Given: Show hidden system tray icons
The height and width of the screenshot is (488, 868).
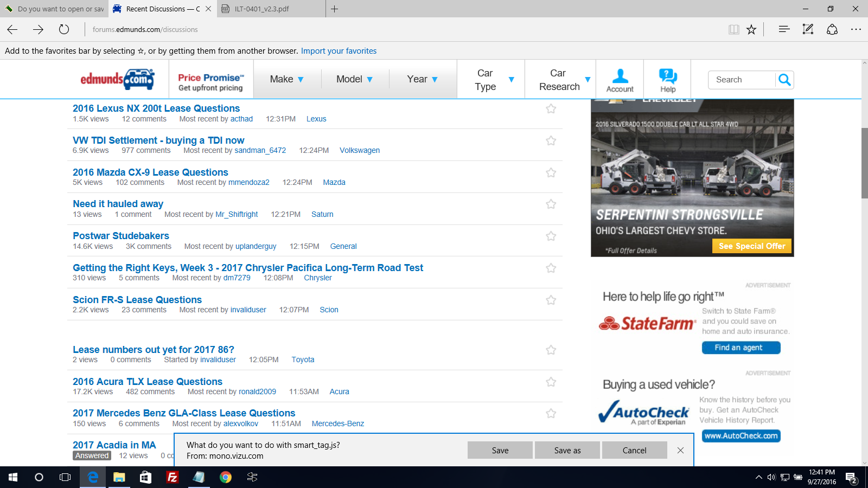Looking at the screenshot, I should pyautogui.click(x=758, y=478).
